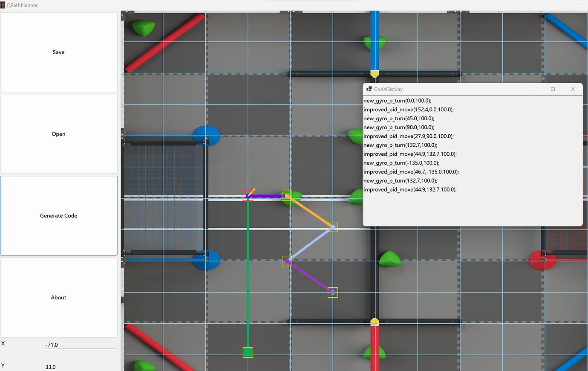Select the yellow waypoint below the orange segment
Image resolution: width=588 pixels, height=371 pixels.
click(332, 227)
